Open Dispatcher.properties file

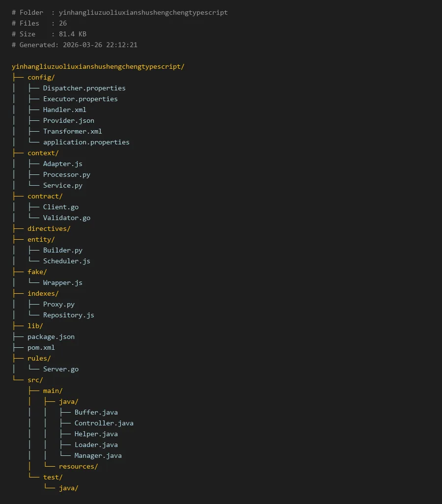[84, 88]
